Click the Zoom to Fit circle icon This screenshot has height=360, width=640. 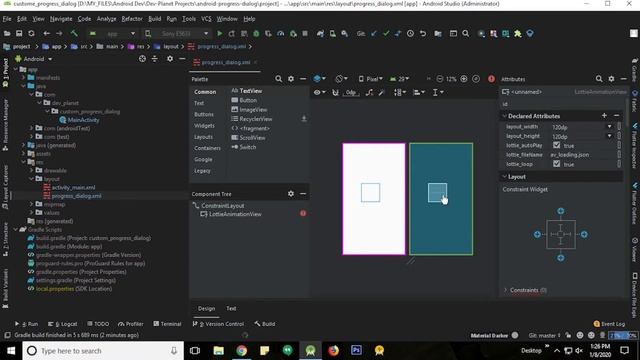point(476,79)
